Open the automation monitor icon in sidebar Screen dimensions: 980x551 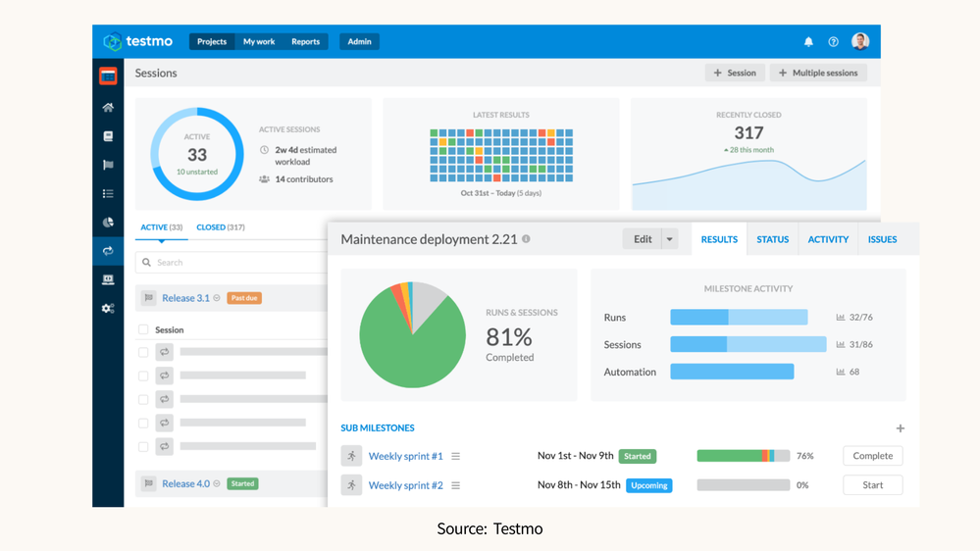pyautogui.click(x=108, y=279)
